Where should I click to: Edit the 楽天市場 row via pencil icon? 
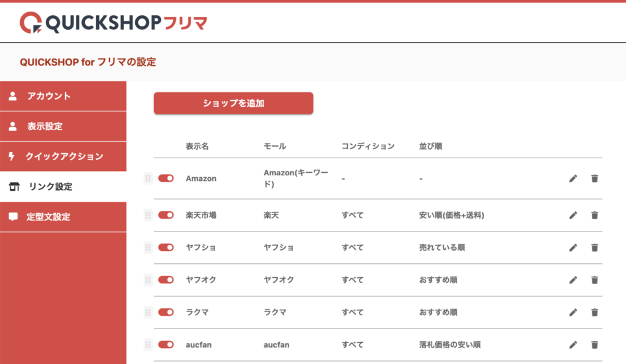tap(573, 215)
